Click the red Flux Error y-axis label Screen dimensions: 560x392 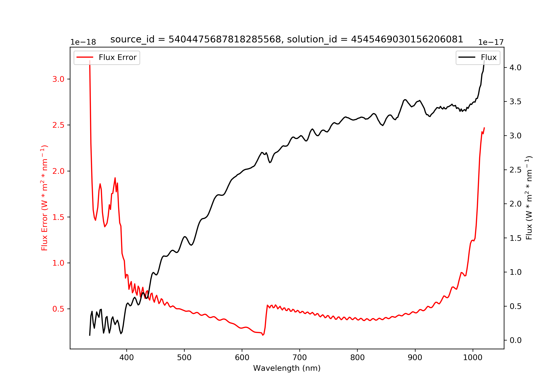pyautogui.click(x=44, y=198)
